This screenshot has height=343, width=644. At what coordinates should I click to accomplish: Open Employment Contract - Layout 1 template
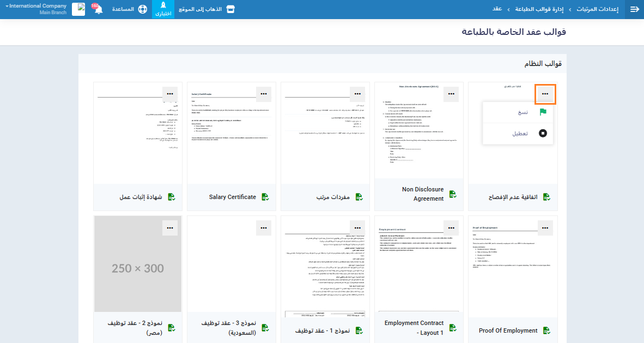pos(414,327)
